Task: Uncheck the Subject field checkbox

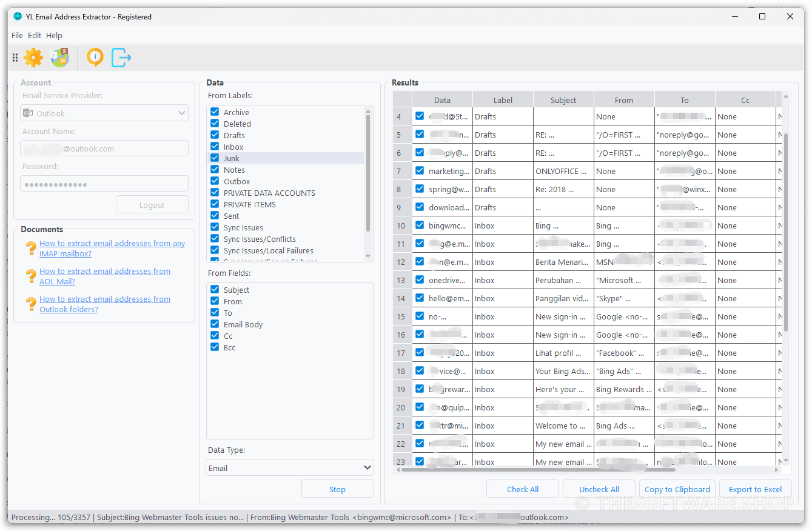Action: [x=215, y=290]
